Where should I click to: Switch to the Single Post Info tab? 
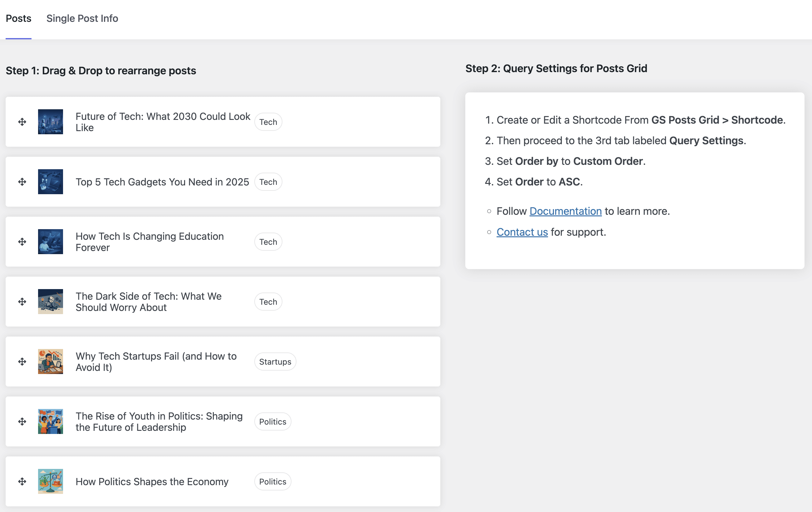click(82, 18)
